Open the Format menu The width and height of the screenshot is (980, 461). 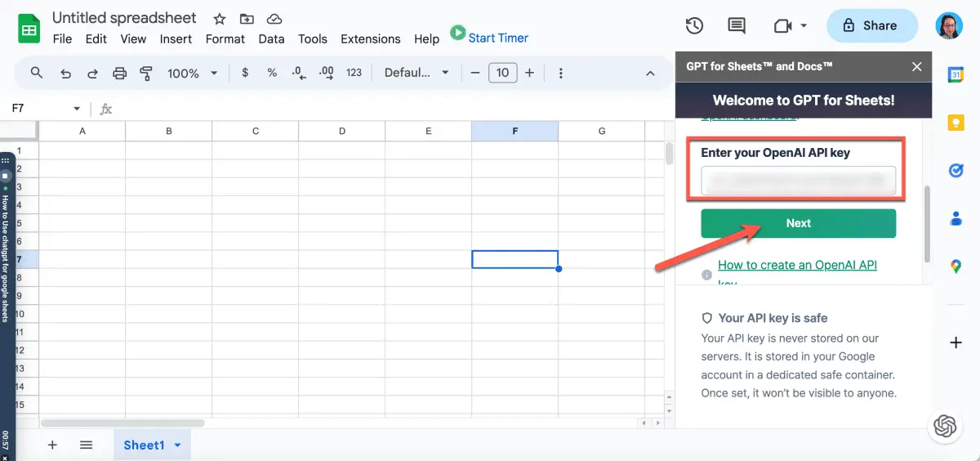[x=225, y=38]
